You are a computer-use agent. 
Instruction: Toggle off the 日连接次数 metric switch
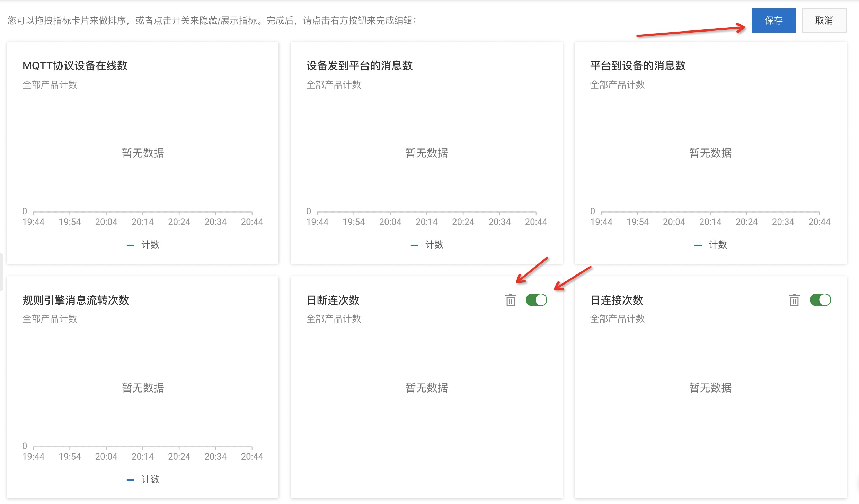(820, 300)
